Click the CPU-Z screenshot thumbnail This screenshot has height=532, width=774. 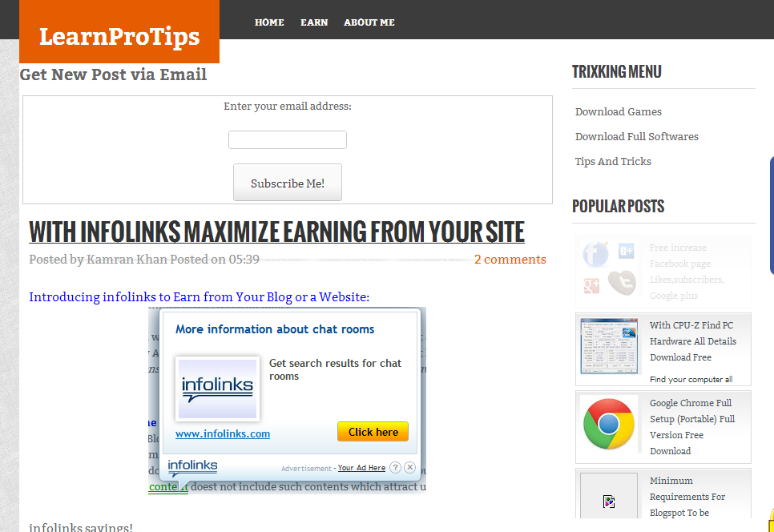(x=609, y=346)
